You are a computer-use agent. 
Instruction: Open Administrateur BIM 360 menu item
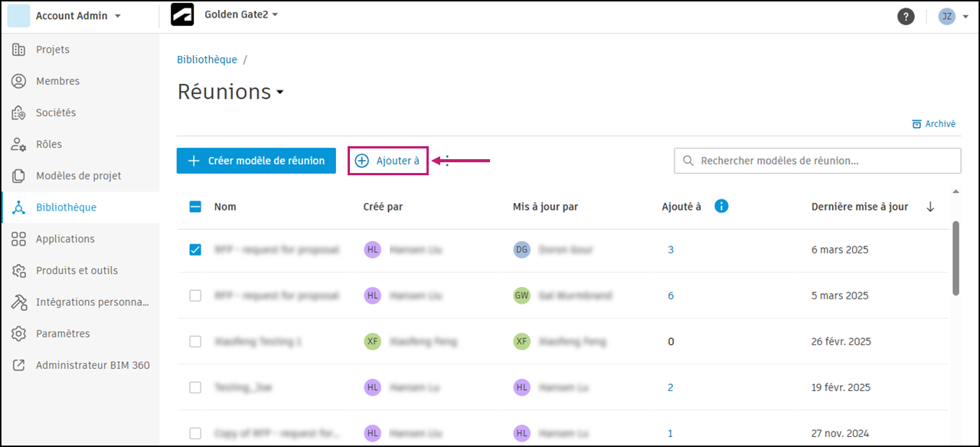pyautogui.click(x=93, y=365)
